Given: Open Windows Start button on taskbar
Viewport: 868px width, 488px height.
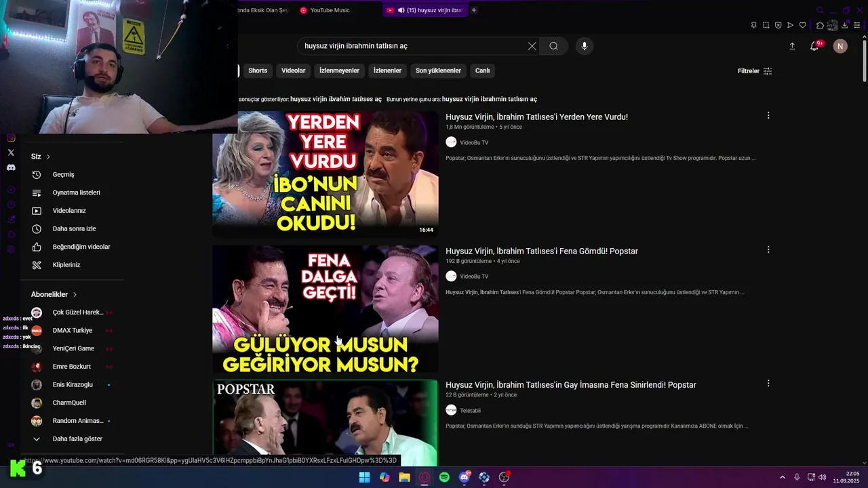Looking at the screenshot, I should [x=364, y=477].
